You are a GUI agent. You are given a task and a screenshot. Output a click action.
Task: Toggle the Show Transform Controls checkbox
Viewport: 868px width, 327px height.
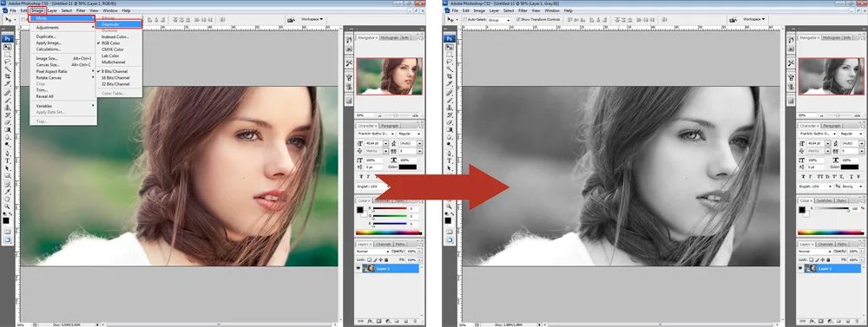click(517, 19)
